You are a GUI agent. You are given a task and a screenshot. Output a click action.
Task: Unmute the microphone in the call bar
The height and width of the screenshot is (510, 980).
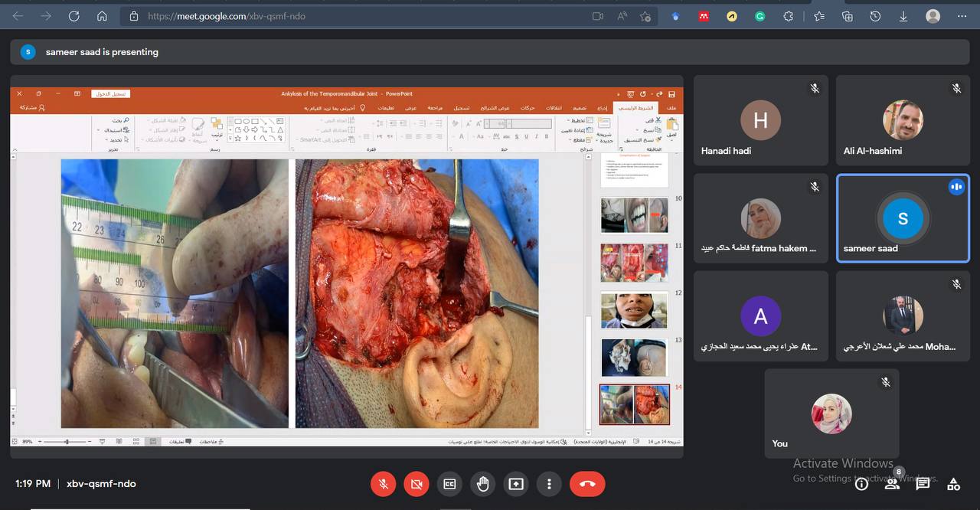[383, 484]
